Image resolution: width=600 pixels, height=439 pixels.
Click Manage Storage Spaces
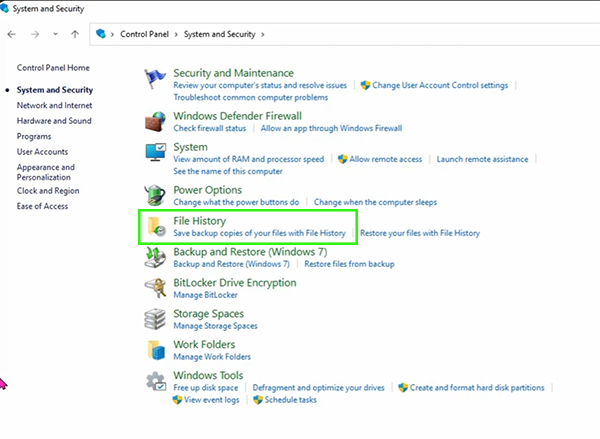click(x=215, y=326)
